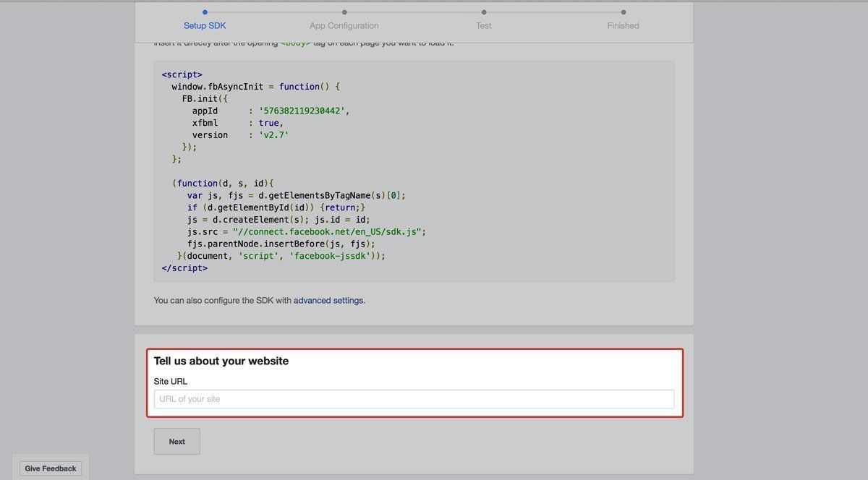Click the sdk.js URL string in code
This screenshot has height=480, width=868.
pos(328,232)
